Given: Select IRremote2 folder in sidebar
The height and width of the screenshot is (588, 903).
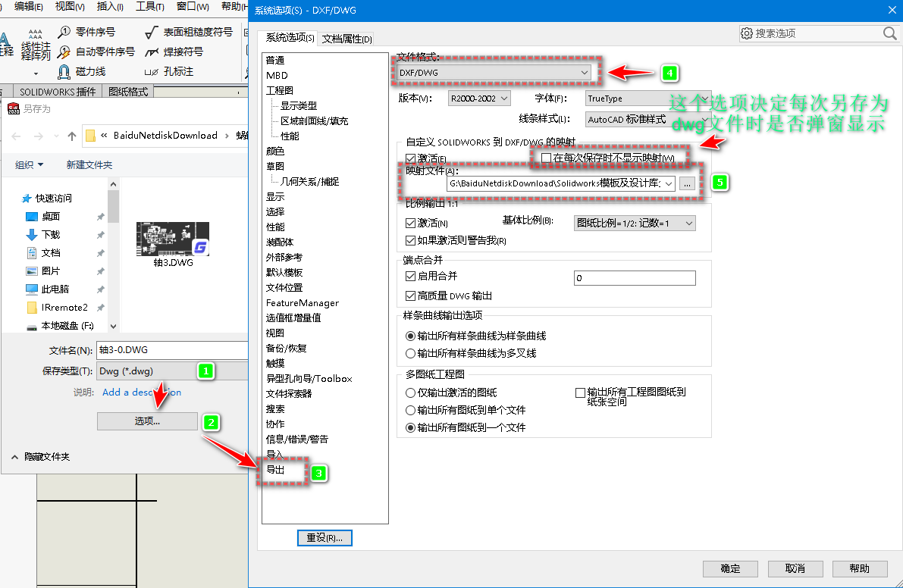Looking at the screenshot, I should tap(64, 307).
